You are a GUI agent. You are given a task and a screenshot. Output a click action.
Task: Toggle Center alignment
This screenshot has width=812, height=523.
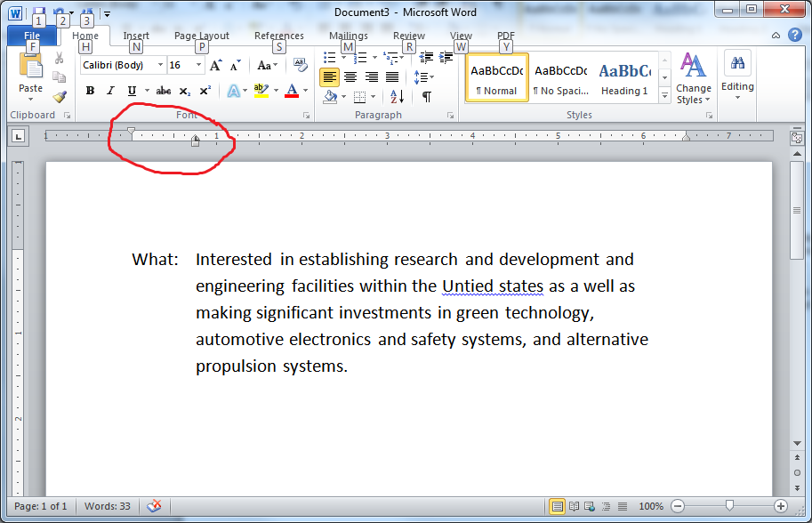[350, 77]
